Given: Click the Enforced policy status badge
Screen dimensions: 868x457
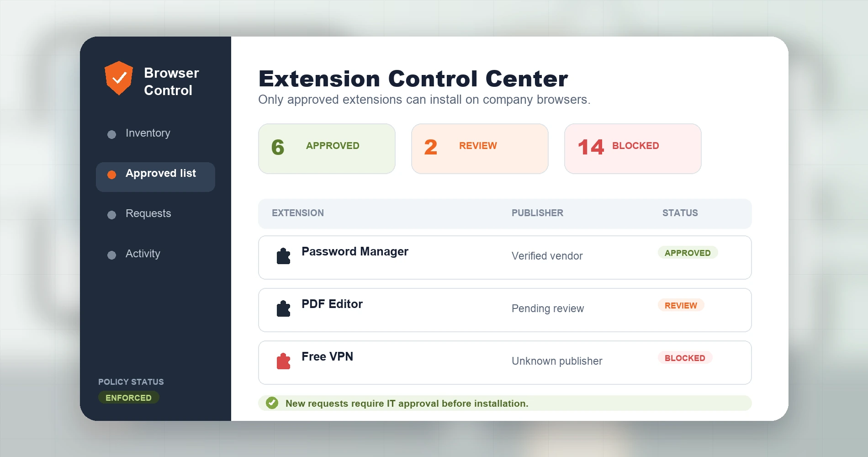Looking at the screenshot, I should (128, 398).
